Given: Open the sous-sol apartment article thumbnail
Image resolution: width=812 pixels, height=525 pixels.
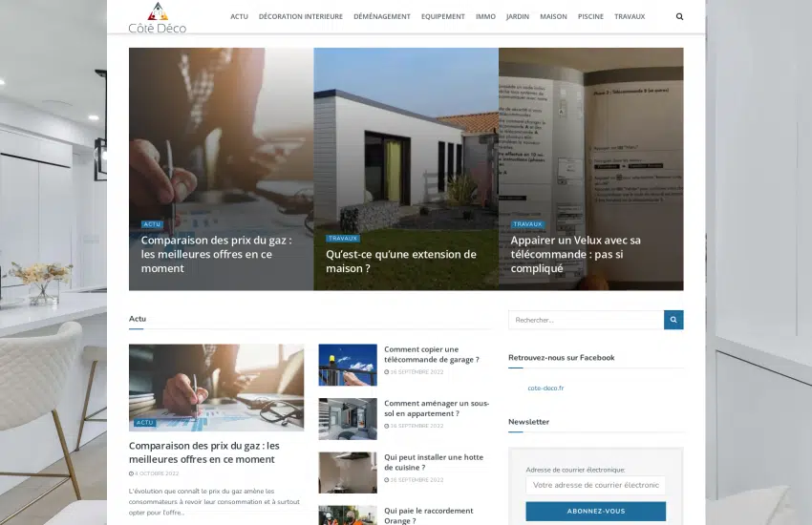Looking at the screenshot, I should pos(348,419).
